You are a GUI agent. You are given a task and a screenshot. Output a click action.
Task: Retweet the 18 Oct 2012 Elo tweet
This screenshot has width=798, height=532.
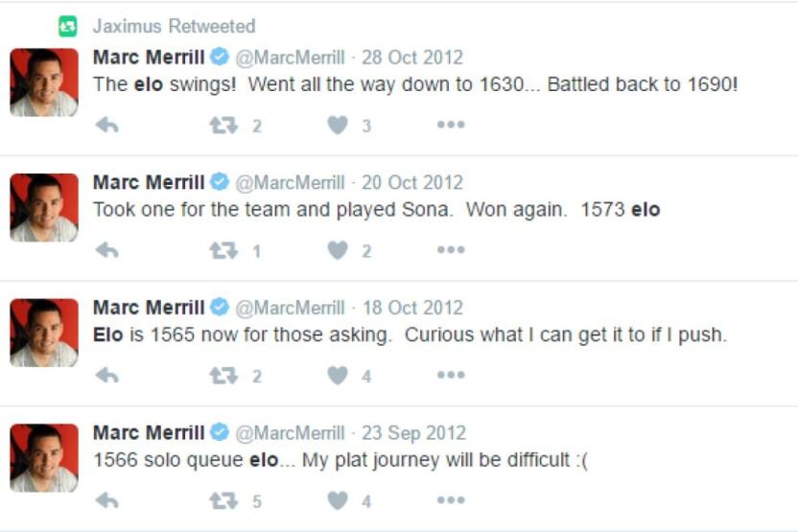tap(223, 376)
